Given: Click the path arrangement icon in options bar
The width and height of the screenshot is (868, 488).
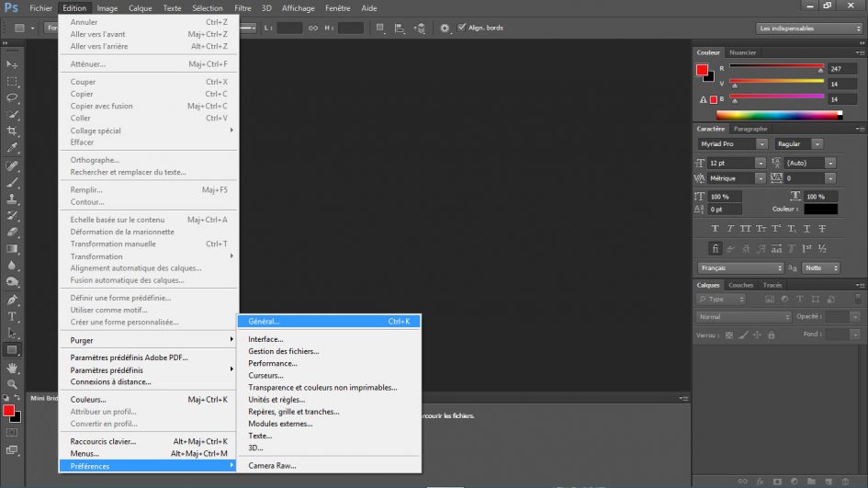Looking at the screenshot, I should pos(420,28).
